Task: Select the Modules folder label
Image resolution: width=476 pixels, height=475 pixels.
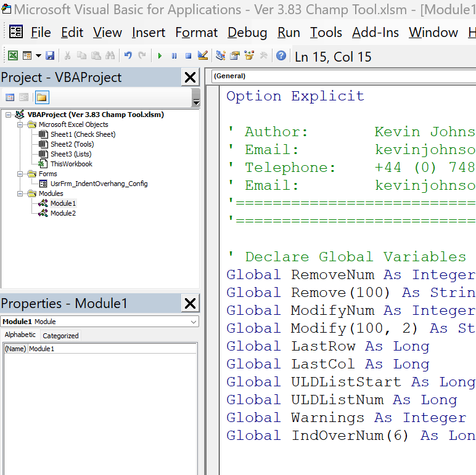Action: [x=51, y=193]
